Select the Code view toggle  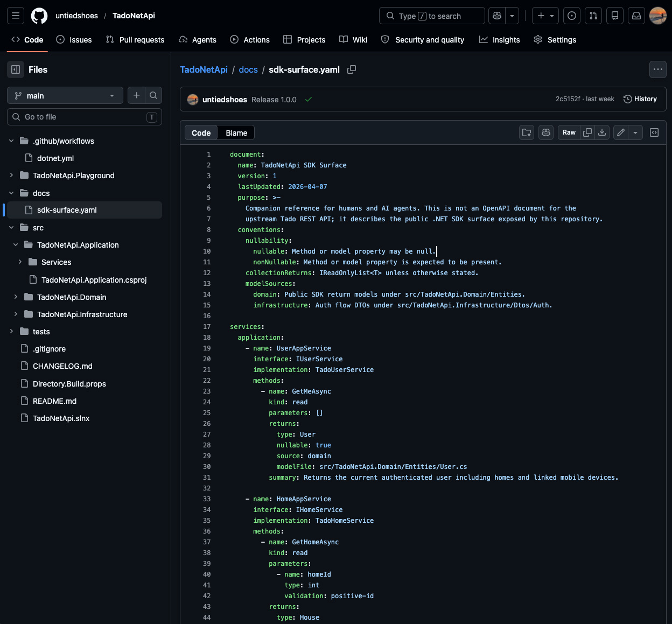click(x=201, y=133)
